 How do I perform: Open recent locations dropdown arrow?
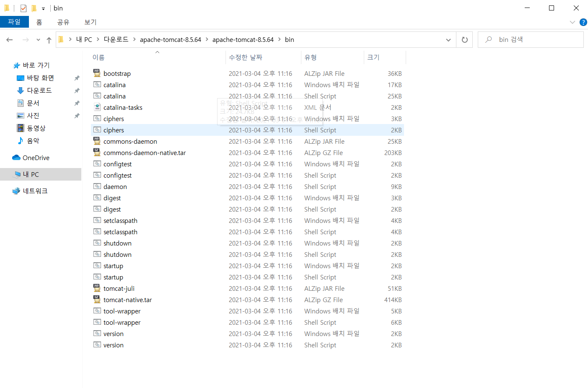click(38, 40)
